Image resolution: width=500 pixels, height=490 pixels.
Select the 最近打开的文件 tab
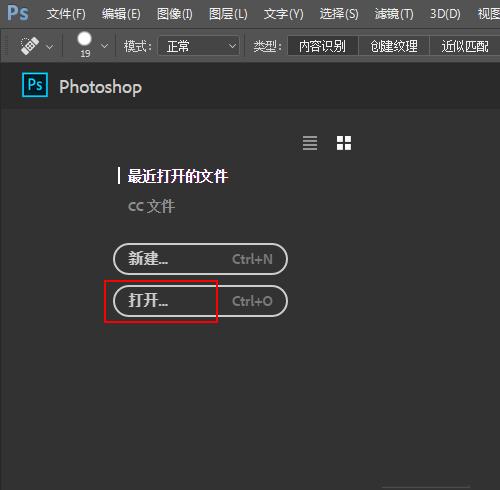tap(178, 176)
